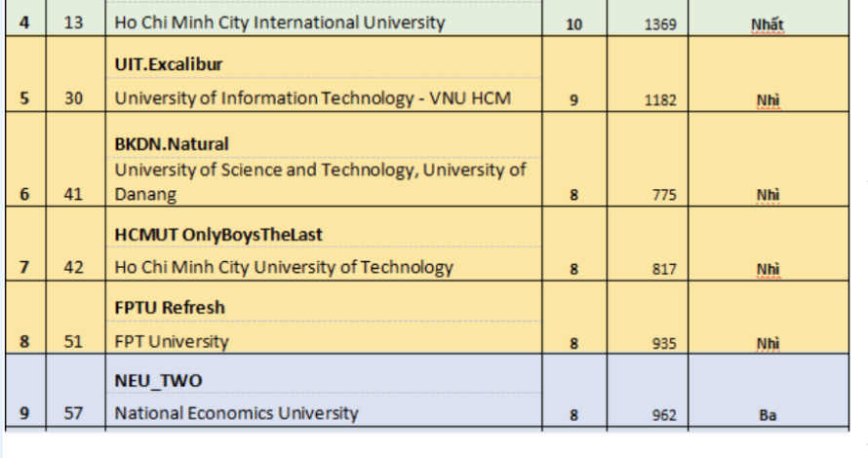The height and width of the screenshot is (458, 868).
Task: Click solved count 8 in BKDN.Natural row
Action: 574,195
